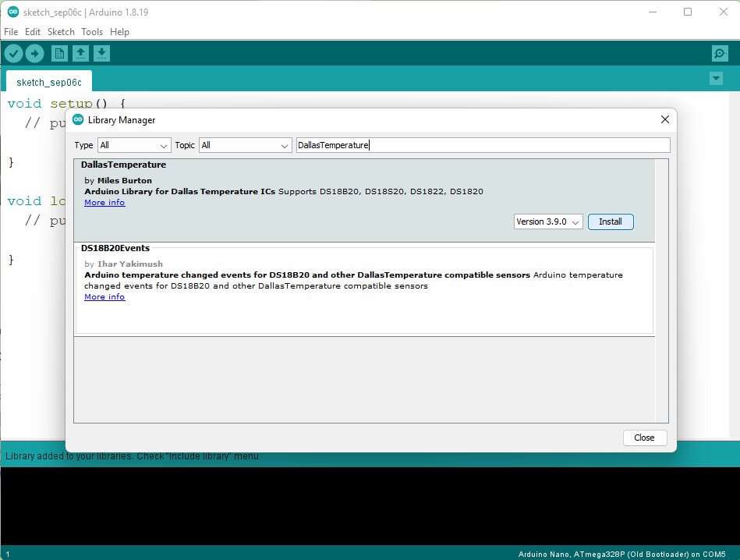Screen dimensions: 740x560
Task: Open the Serial Monitor magnifier icon
Action: (720, 53)
